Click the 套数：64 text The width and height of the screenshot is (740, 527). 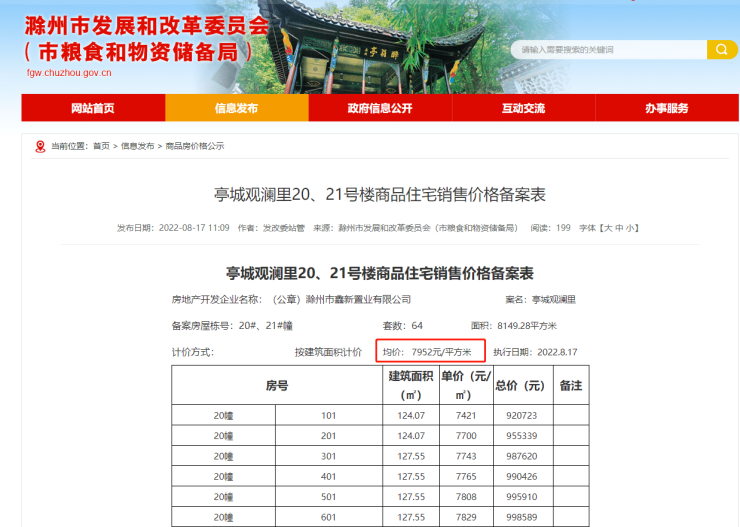coord(403,326)
